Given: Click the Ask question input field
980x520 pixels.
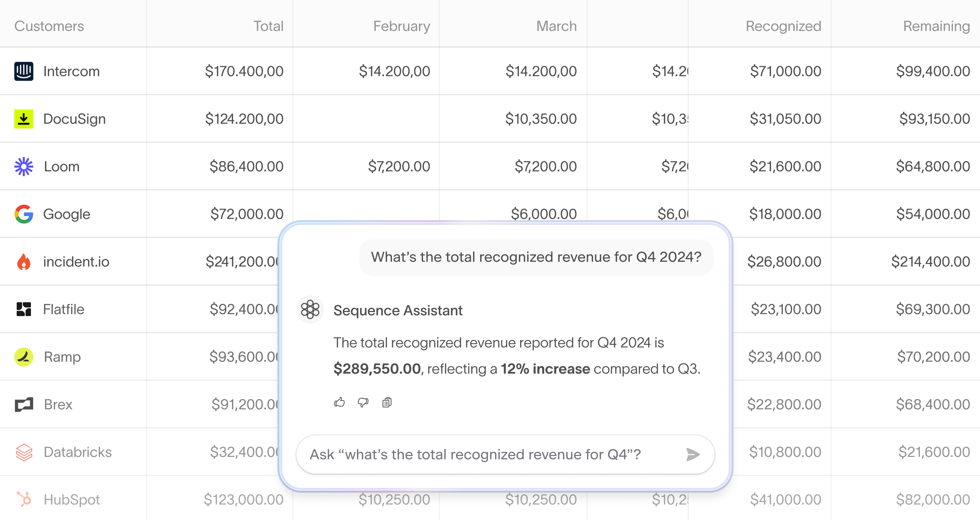Looking at the screenshot, I should pos(475,454).
